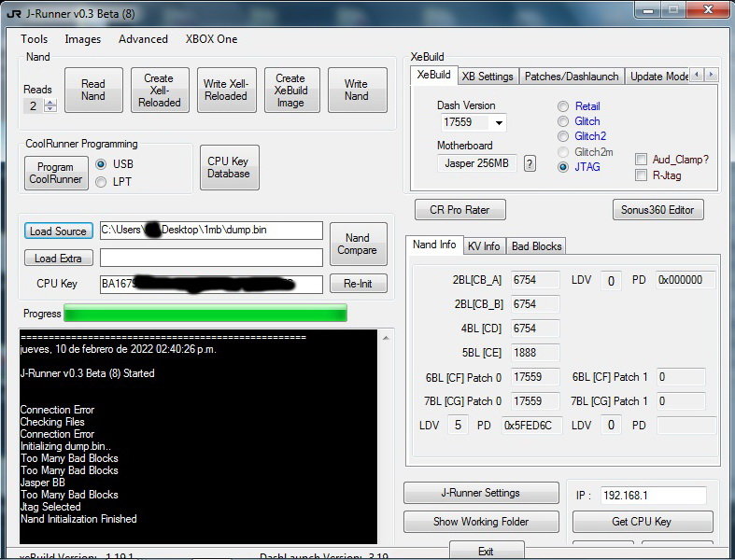Click the CPU Key input field
Screen dimensions: 735x560
211,284
